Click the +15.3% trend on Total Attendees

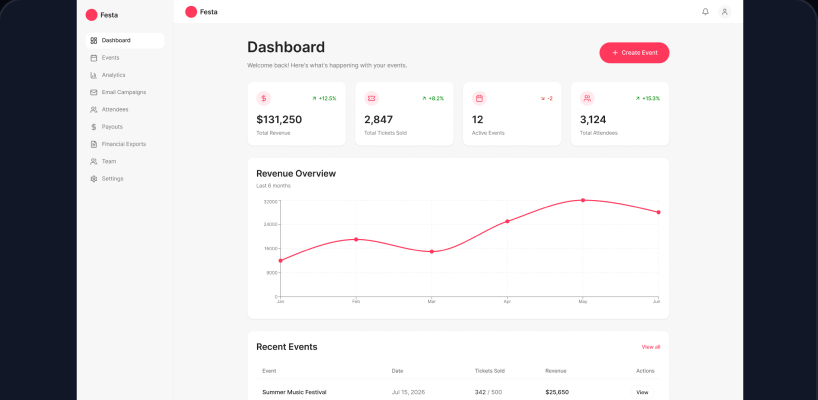point(647,98)
